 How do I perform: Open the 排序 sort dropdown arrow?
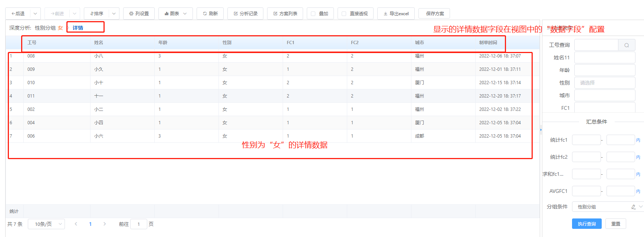pyautogui.click(x=114, y=14)
